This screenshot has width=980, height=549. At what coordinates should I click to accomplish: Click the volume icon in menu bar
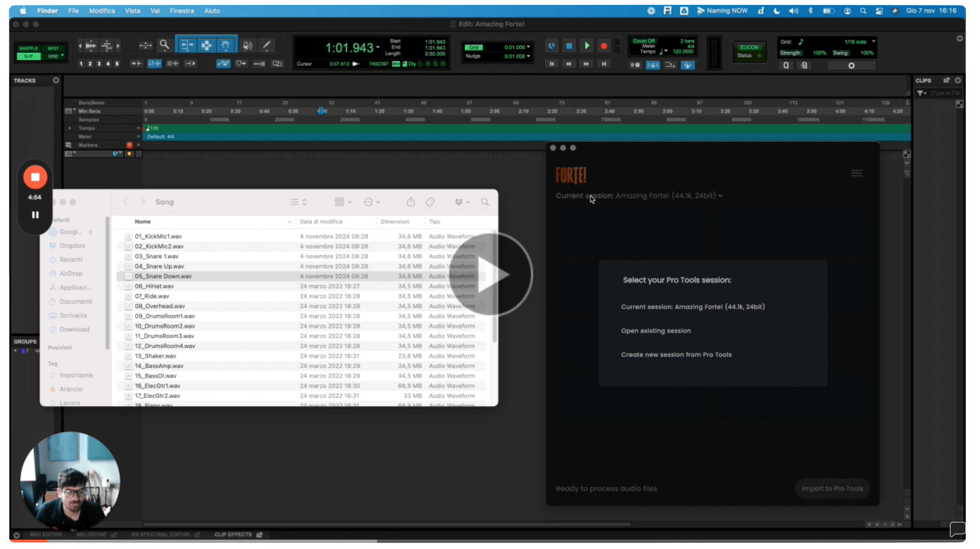point(793,11)
